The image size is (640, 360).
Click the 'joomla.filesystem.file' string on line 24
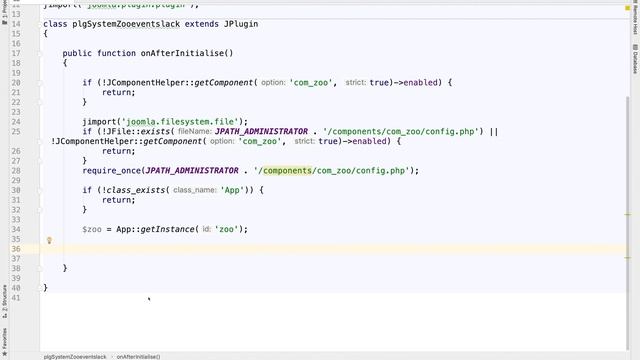[180, 122]
